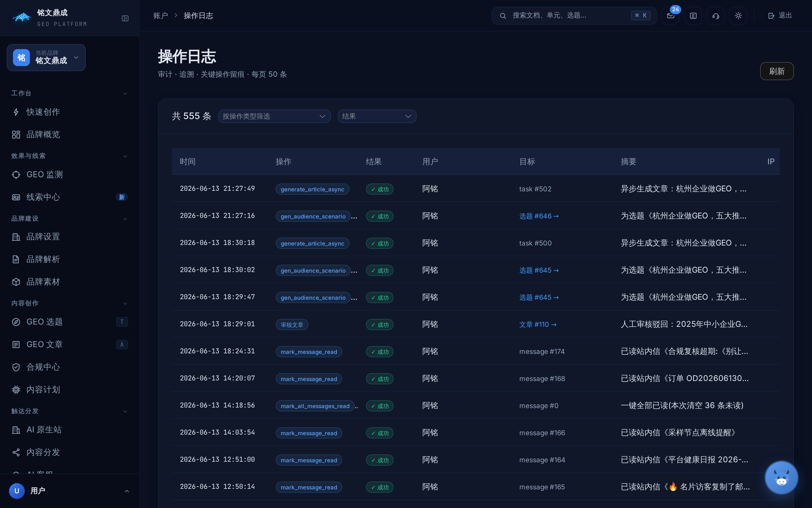812x508 pixels.
Task: Click the GEO 文章 document icon
Action: point(16,344)
